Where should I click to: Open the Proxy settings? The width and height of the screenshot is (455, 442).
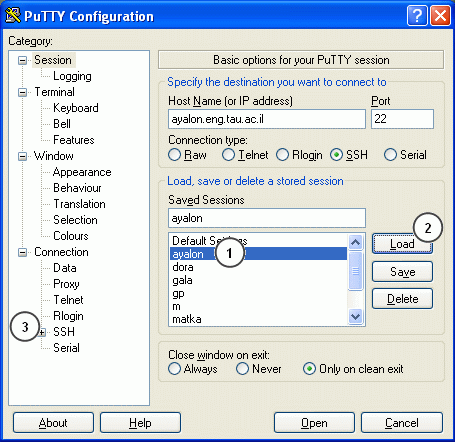[66, 284]
